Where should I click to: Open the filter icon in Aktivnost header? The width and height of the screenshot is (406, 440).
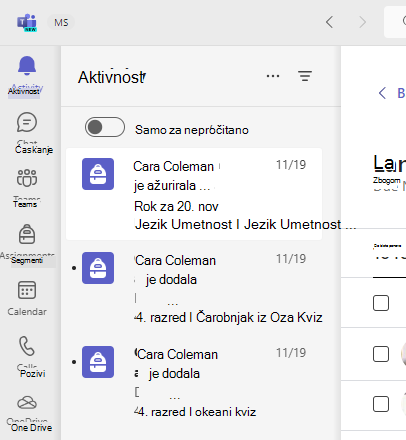[305, 76]
